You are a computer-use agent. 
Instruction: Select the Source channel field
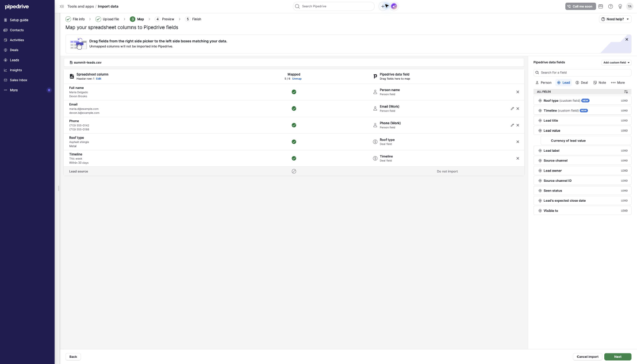tap(582, 161)
